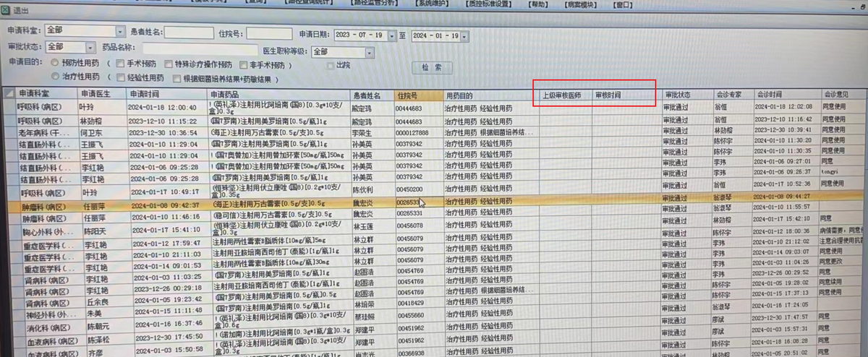Select patient 陈伙利 in the table
868x357 pixels.
coord(364,190)
